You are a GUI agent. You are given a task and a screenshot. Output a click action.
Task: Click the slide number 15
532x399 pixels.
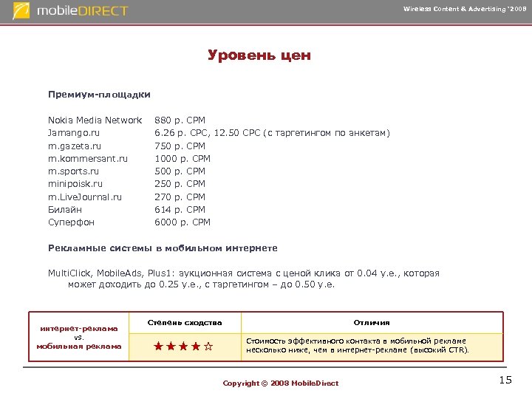505,380
